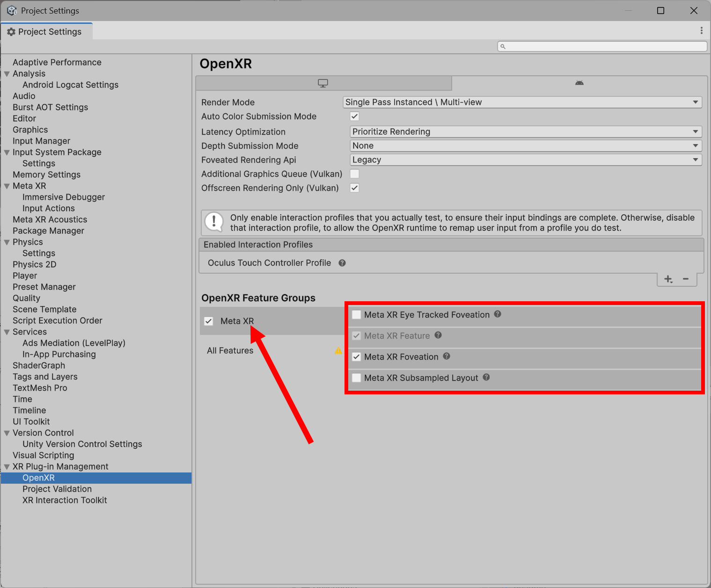Select All Features feature group
Image resolution: width=711 pixels, height=588 pixels.
tap(230, 350)
